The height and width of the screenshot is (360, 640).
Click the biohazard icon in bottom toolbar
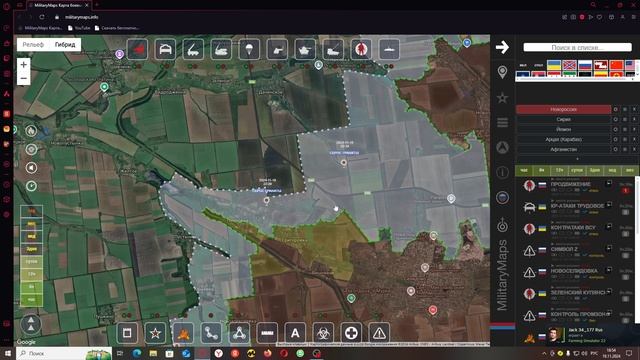pos(323,333)
